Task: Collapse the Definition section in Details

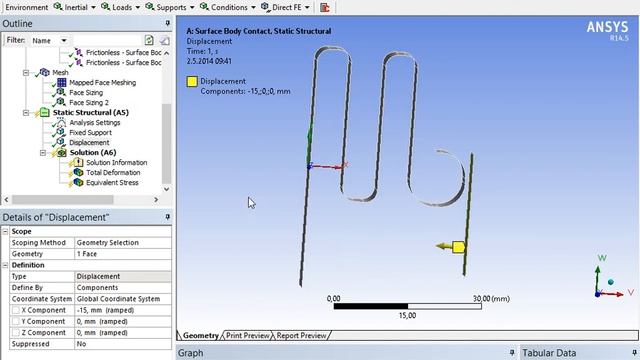Action: point(5,265)
